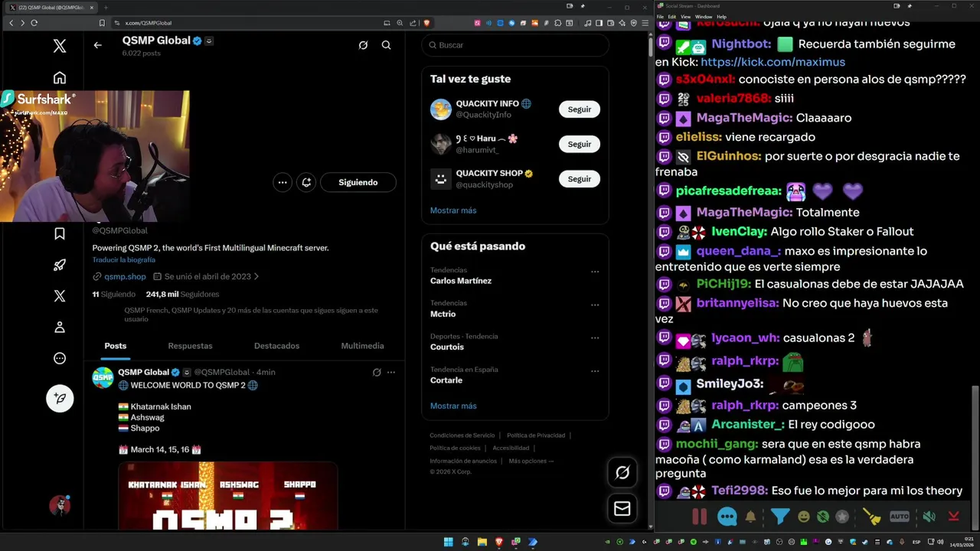Switch to the Posts tab
The image size is (980, 551).
click(116, 346)
